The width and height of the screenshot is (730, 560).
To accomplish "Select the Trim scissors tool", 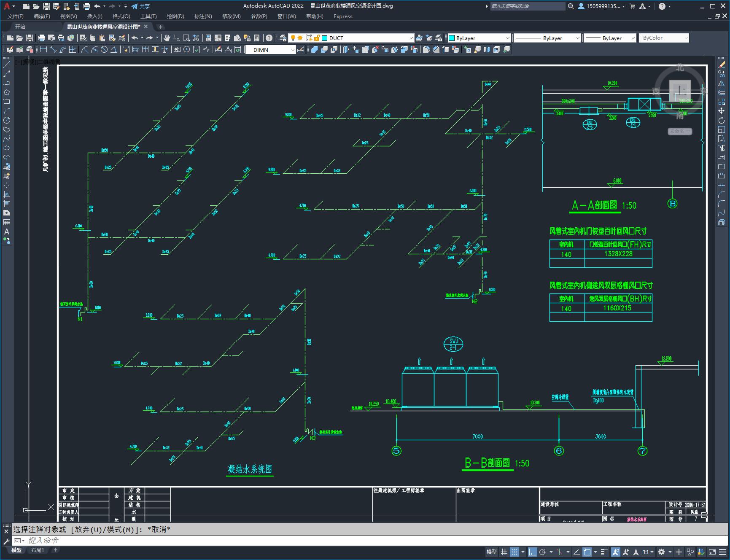I will pyautogui.click(x=722, y=148).
